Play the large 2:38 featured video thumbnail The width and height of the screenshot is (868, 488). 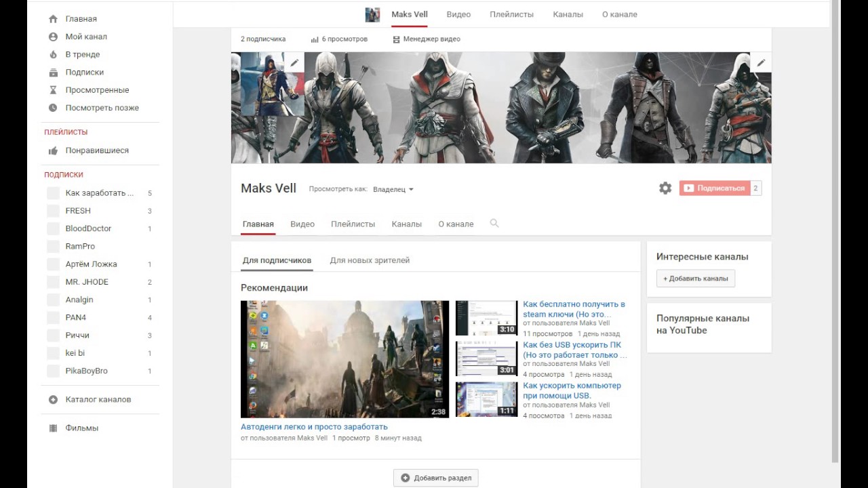[344, 359]
